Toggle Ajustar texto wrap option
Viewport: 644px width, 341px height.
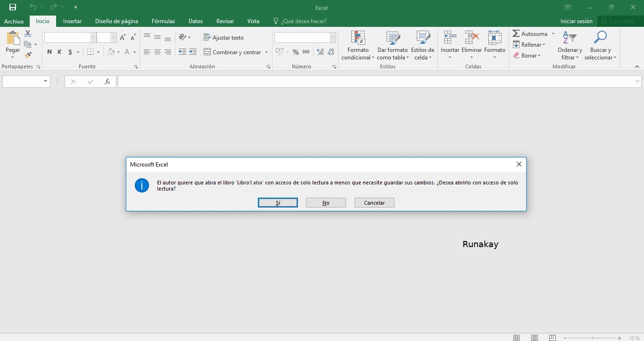[224, 37]
